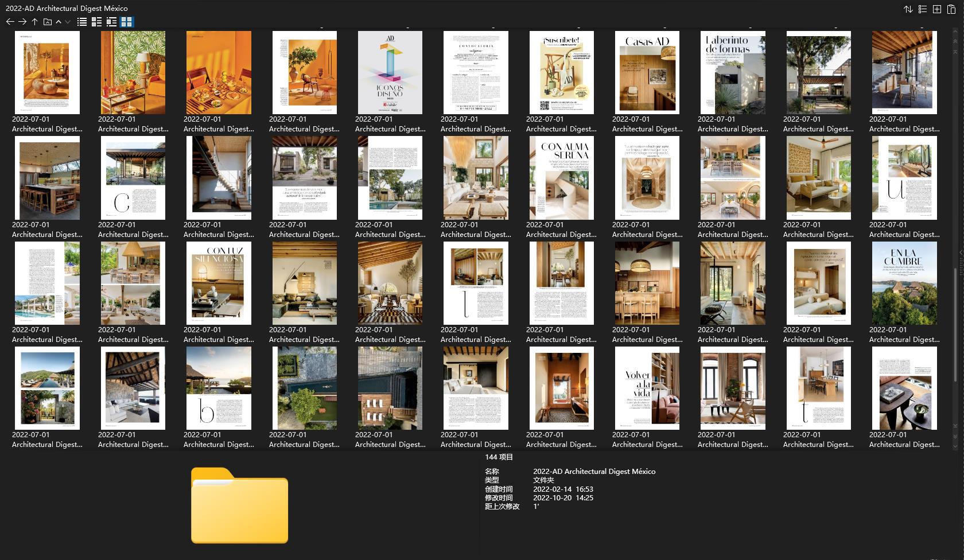Select the Iconos Diseño cover thumbnail
The width and height of the screenshot is (964, 560).
tap(390, 72)
